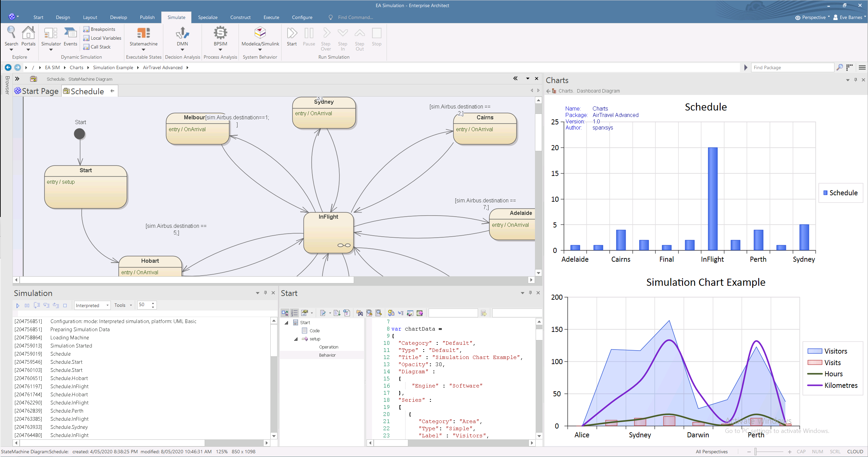
Task: Open the Events window icon
Action: click(x=70, y=33)
